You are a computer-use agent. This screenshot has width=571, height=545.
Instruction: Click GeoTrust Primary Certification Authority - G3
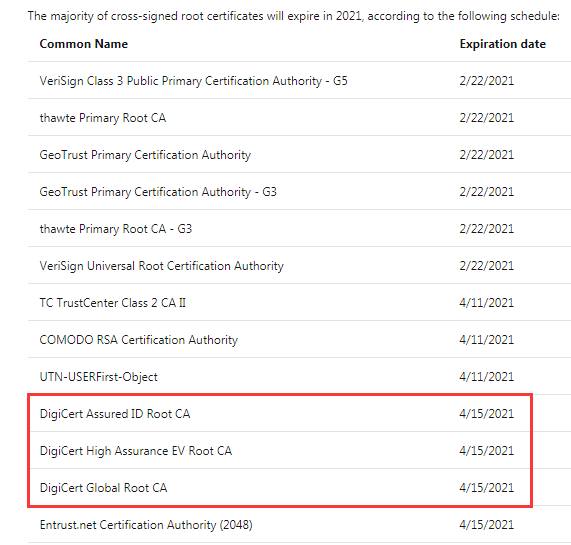pyautogui.click(x=158, y=192)
